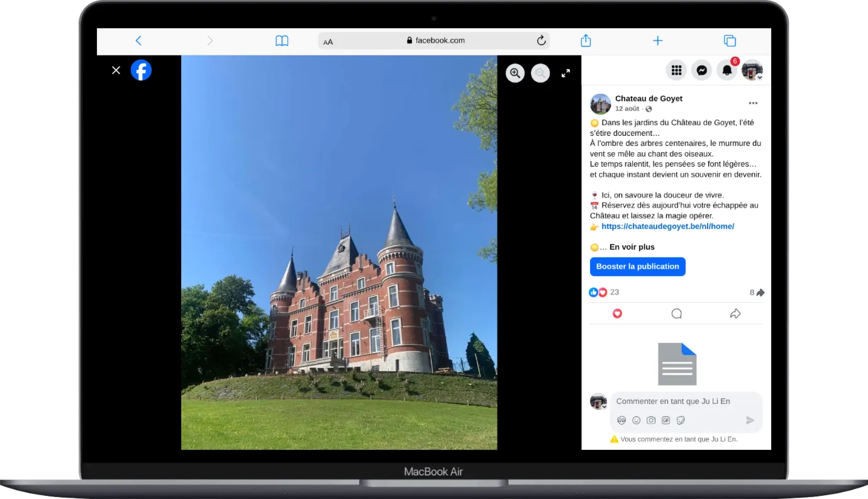Reload the page with the refresh icon

[x=541, y=41]
